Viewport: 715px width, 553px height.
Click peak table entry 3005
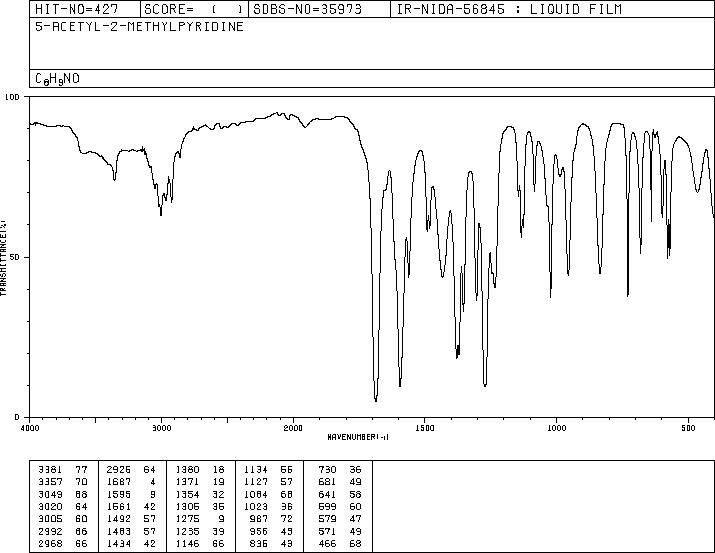[x=51, y=519]
